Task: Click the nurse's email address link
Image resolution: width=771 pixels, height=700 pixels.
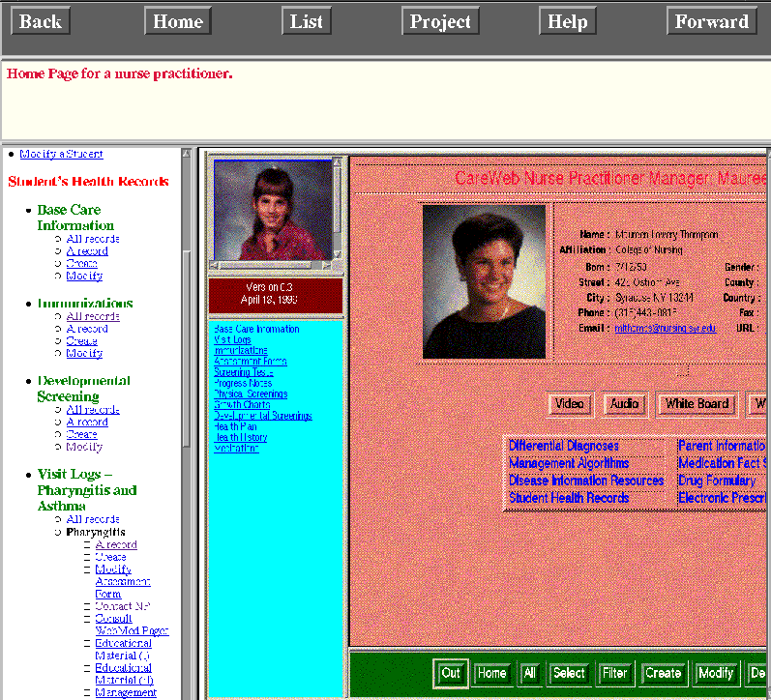Action: point(666,328)
